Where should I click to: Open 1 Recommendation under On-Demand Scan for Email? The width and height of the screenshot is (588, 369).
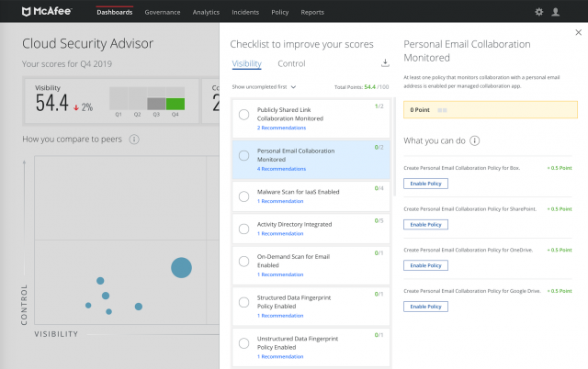tap(280, 274)
